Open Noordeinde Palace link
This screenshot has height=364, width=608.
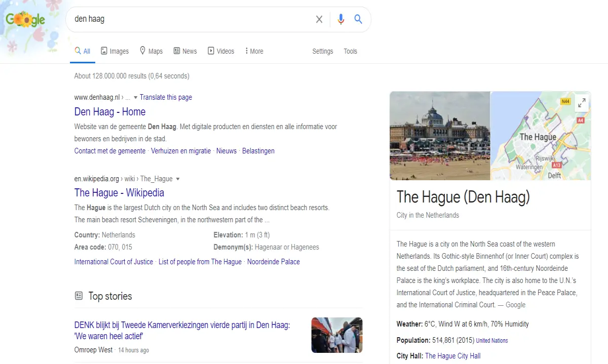point(274,262)
